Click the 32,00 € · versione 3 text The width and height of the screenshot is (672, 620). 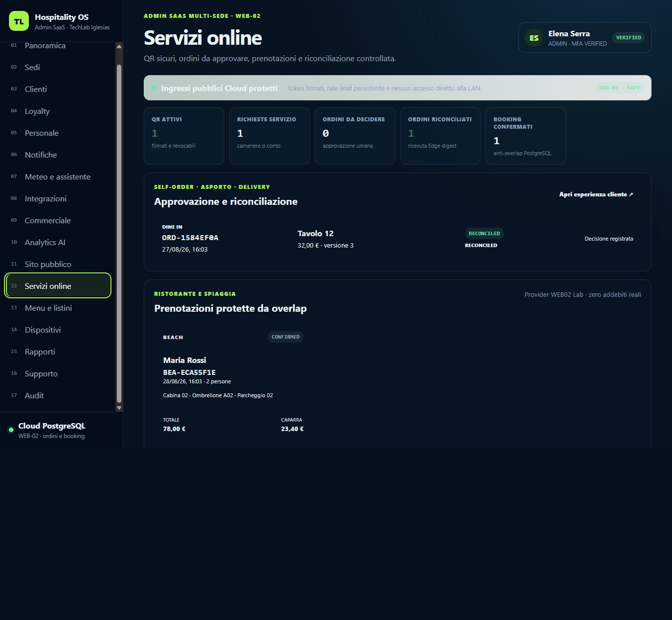point(325,245)
